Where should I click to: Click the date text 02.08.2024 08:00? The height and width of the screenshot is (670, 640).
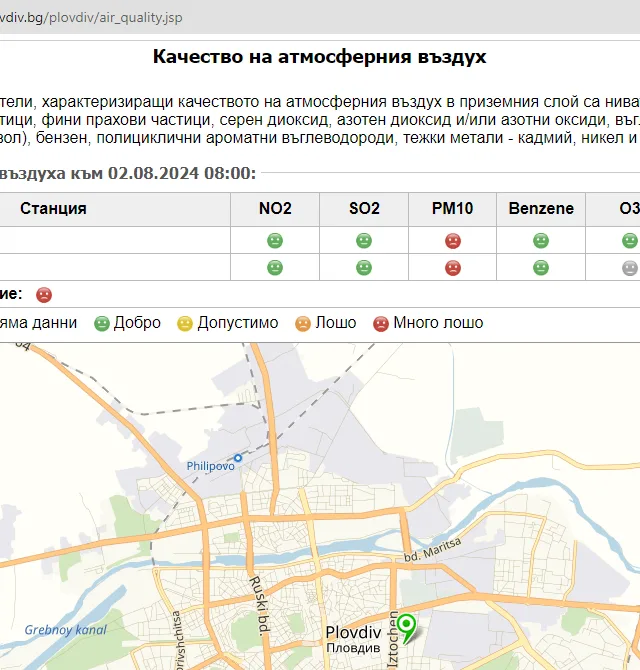[182, 173]
